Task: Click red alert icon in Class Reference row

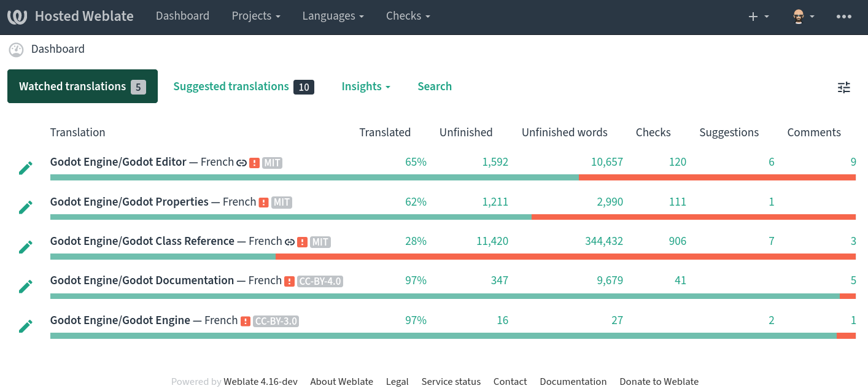Action: [302, 242]
